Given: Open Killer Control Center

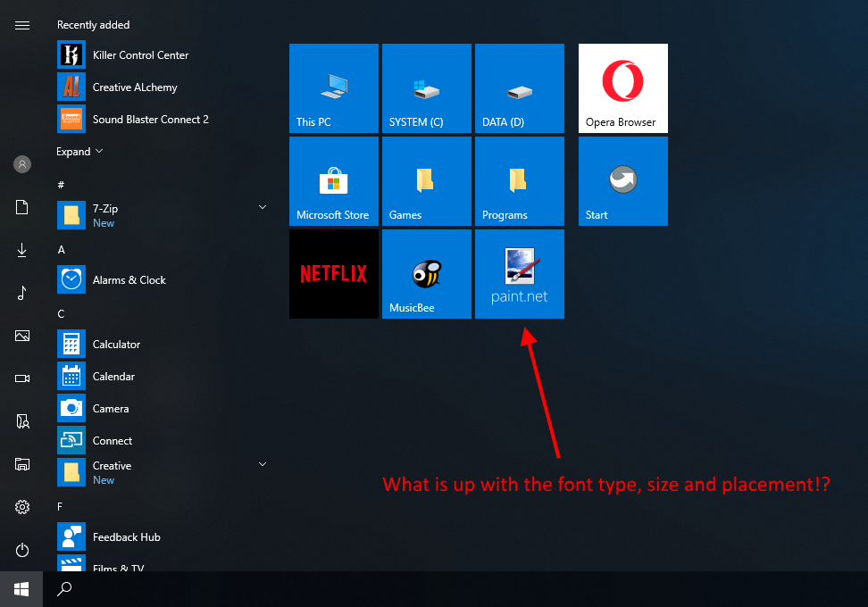Looking at the screenshot, I should (x=141, y=54).
